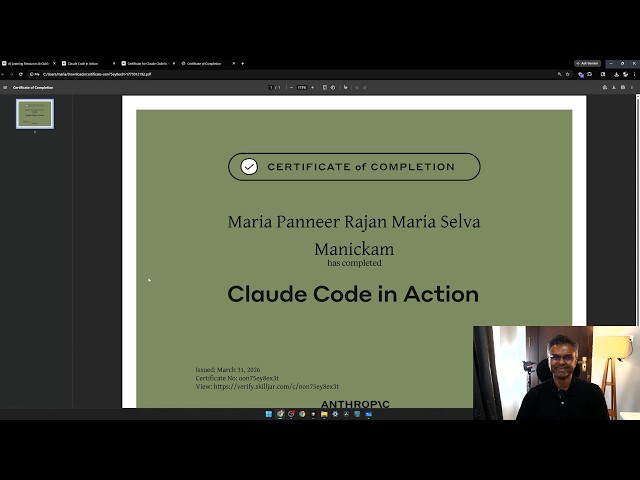Viewport: 640px width, 480px height.
Task: Print the certificate PDF
Action: point(623,87)
